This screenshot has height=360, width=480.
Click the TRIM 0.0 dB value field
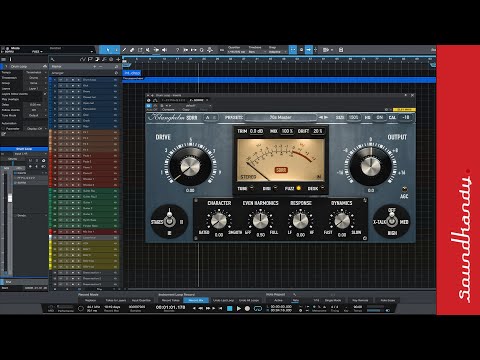coord(256,131)
